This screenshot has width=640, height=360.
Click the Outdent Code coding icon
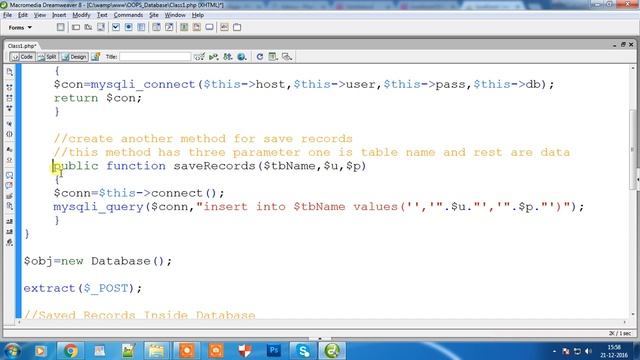point(9,232)
